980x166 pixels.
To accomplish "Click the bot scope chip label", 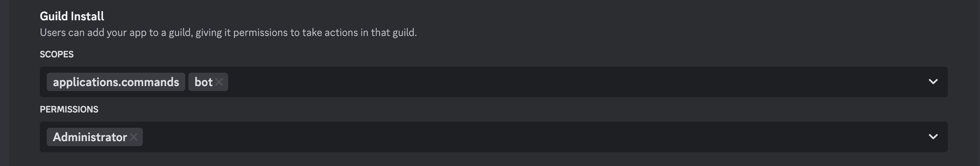I will pos(203,82).
